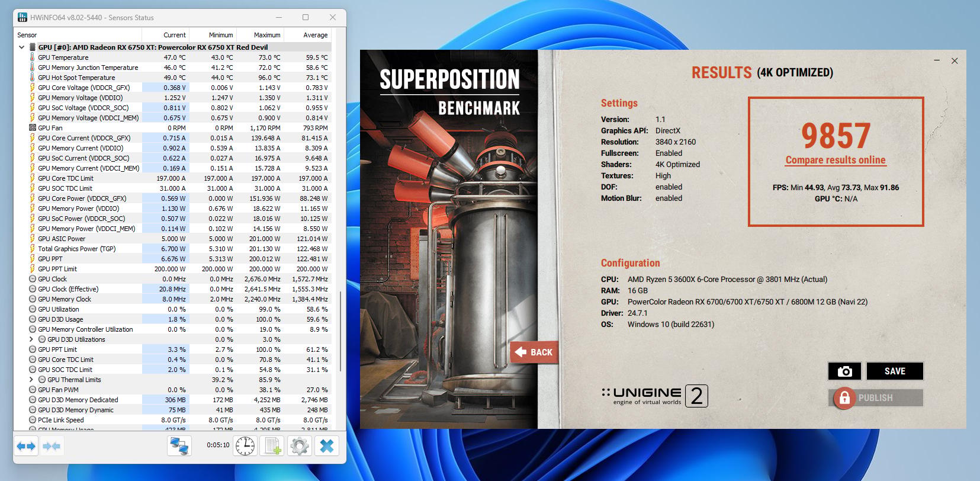
Task: Start logging with the sheet-plus icon
Action: pos(272,445)
